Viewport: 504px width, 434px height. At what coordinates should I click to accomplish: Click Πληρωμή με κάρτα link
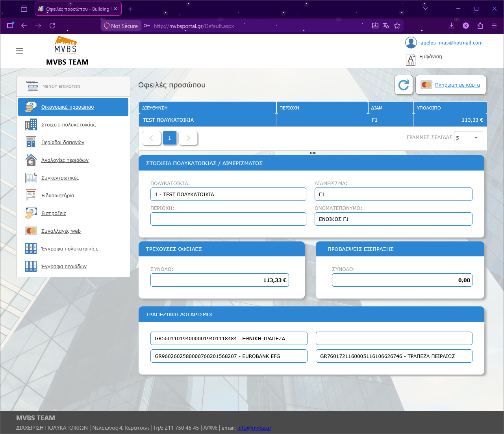(458, 85)
